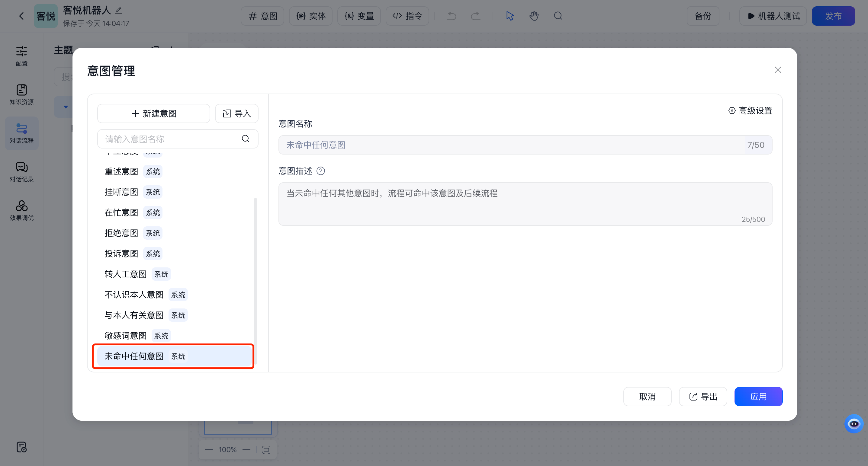Image resolution: width=868 pixels, height=466 pixels.
Task: Select the # 意图 tool in top toolbar
Action: pyautogui.click(x=262, y=16)
